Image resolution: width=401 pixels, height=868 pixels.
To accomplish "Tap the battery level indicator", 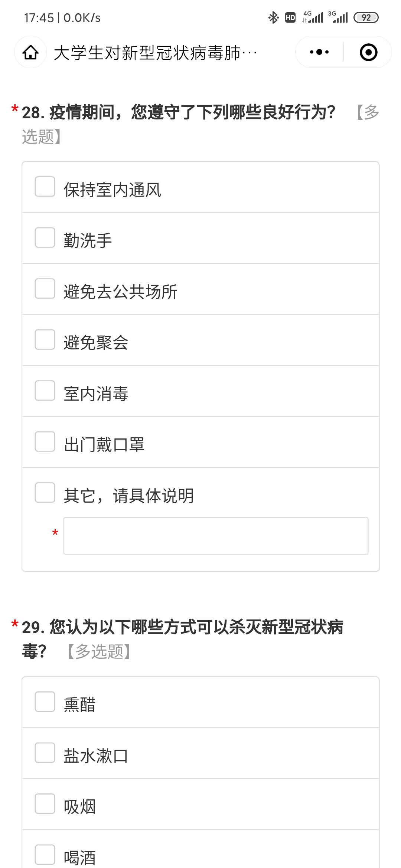I will click(x=366, y=17).
